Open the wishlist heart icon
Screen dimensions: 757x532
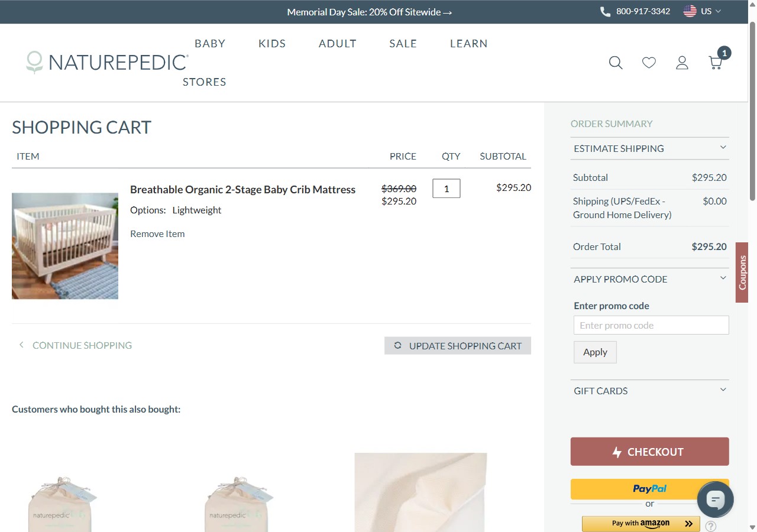649,63
